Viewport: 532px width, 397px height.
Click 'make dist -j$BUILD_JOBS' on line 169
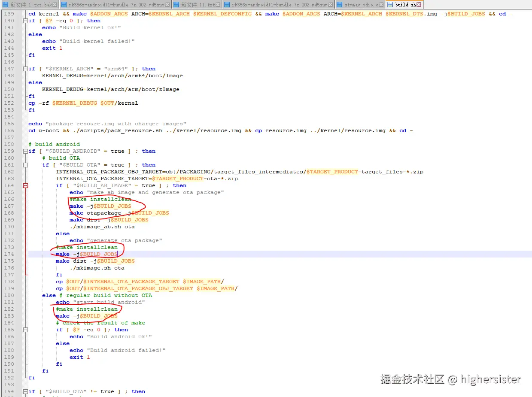click(x=109, y=220)
